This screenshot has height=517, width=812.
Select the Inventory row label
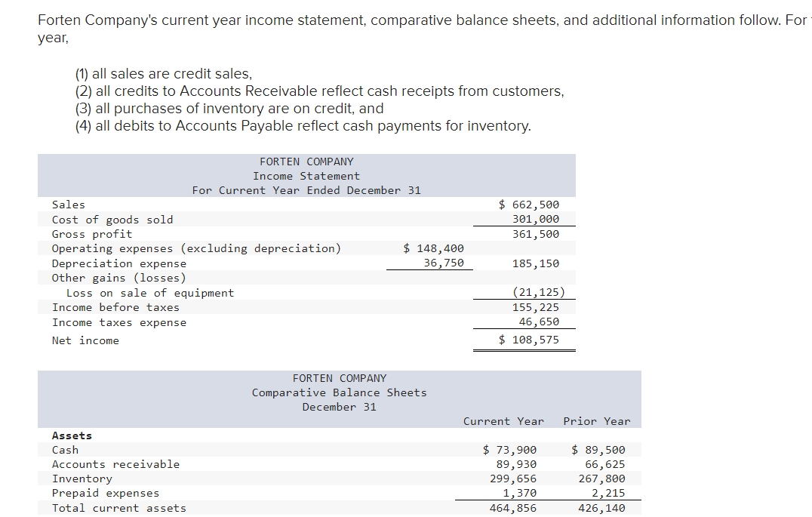tap(82, 479)
